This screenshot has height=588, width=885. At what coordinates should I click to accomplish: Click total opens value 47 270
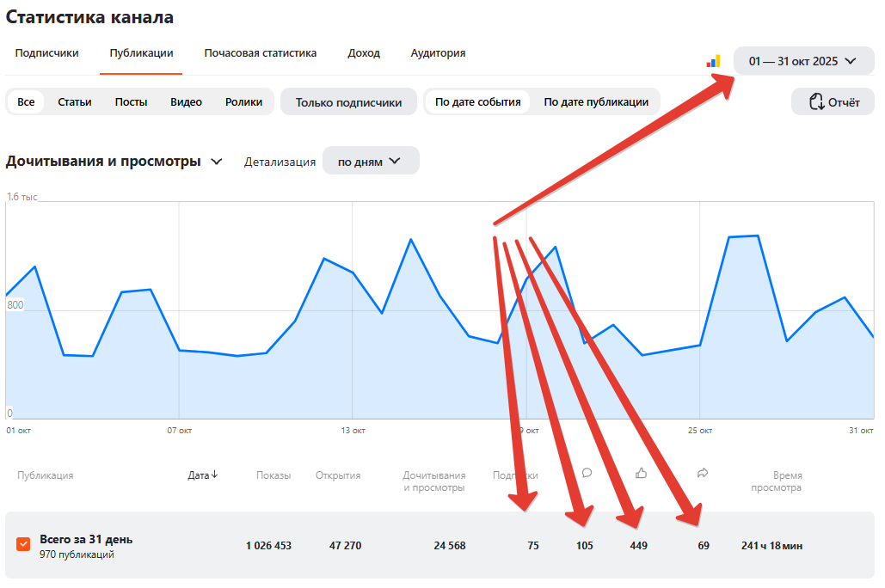coord(346,546)
